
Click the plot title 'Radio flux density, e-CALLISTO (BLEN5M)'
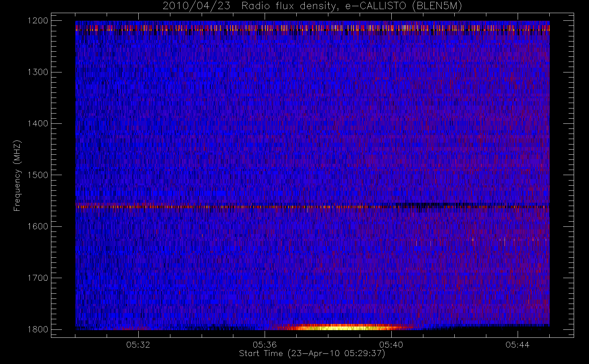tap(352, 6)
